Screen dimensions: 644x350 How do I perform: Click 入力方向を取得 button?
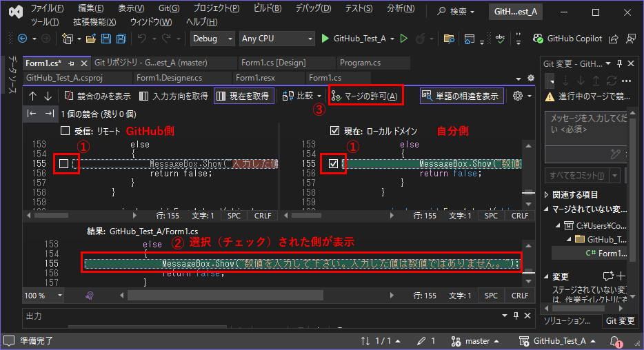(x=173, y=96)
